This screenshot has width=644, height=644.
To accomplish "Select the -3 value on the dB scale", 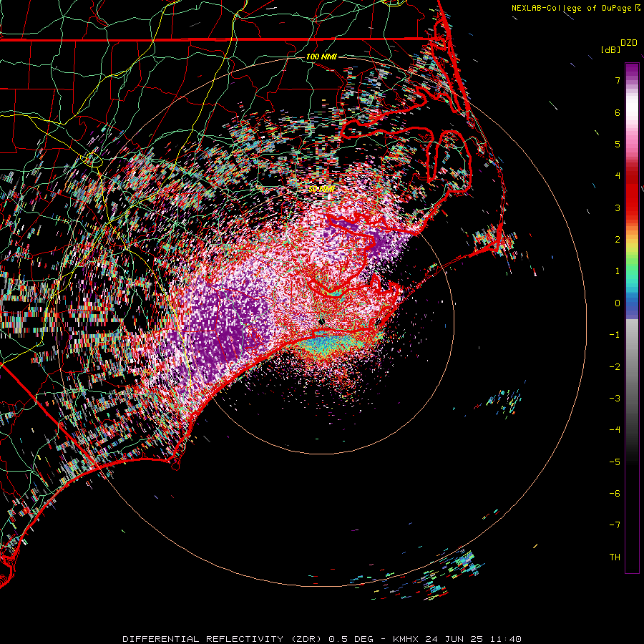I will coord(615,399).
